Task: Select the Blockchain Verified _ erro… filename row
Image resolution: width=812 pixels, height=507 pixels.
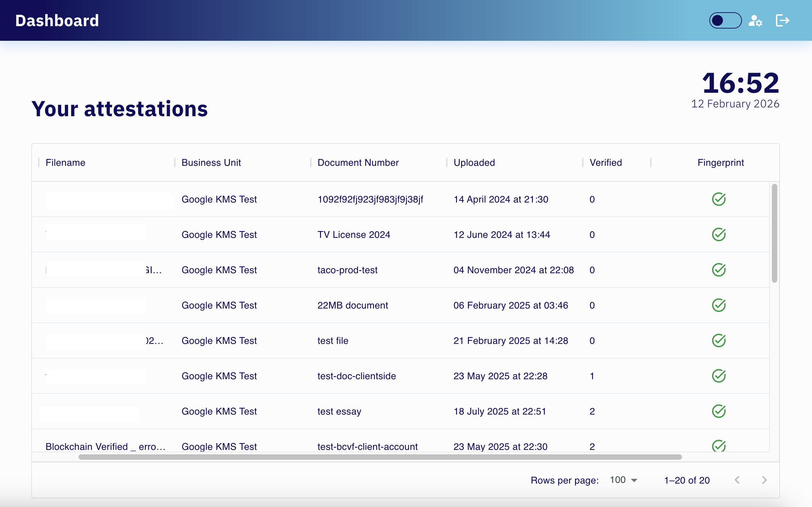Action: pyautogui.click(x=105, y=447)
